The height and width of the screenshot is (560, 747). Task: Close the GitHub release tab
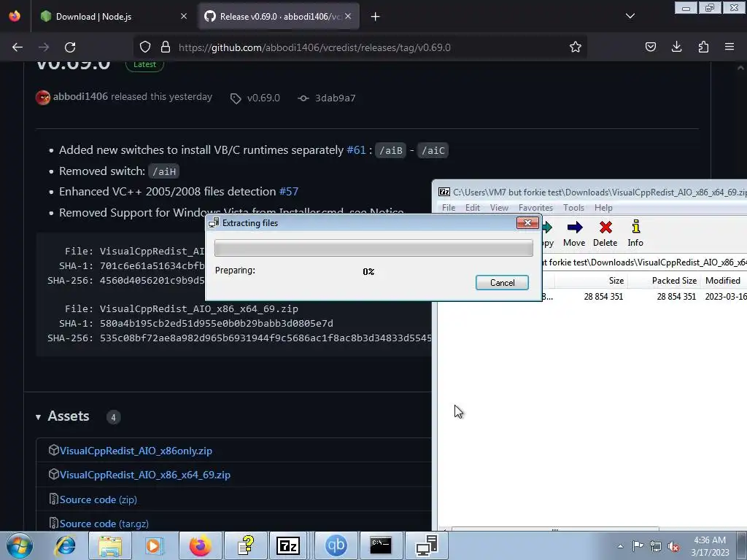pos(348,16)
